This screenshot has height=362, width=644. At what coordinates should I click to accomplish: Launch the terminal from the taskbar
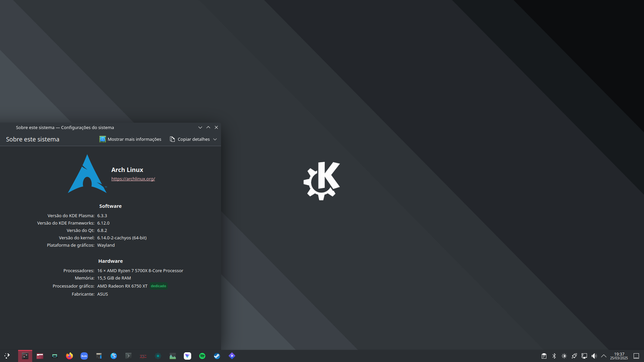(x=128, y=356)
